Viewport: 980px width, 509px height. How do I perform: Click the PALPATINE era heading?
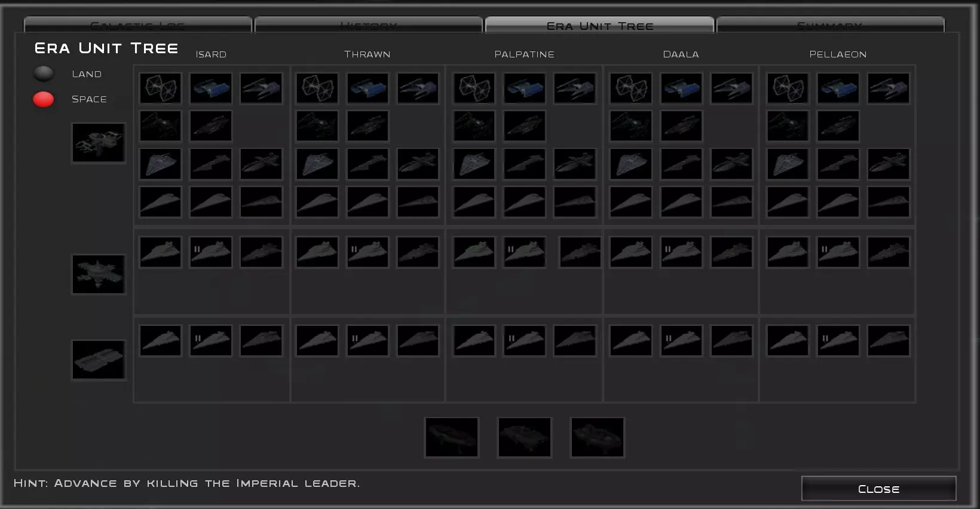(525, 54)
